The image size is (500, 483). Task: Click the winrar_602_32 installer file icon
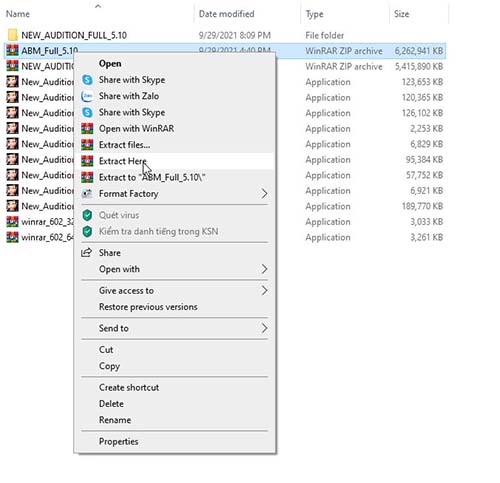(x=12, y=222)
